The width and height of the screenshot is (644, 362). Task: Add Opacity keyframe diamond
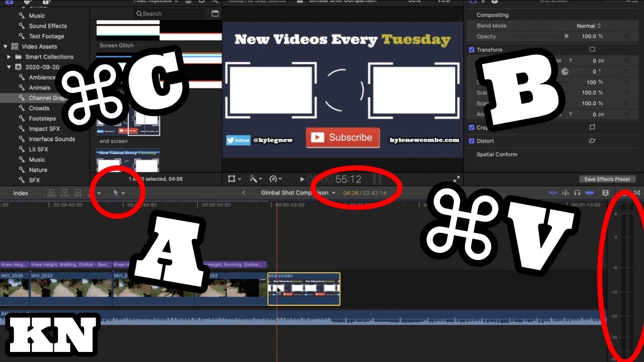(626, 37)
